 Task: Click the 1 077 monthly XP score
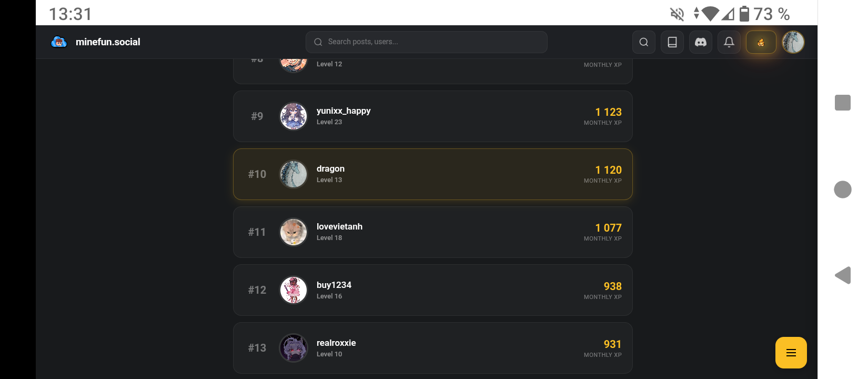(608, 228)
